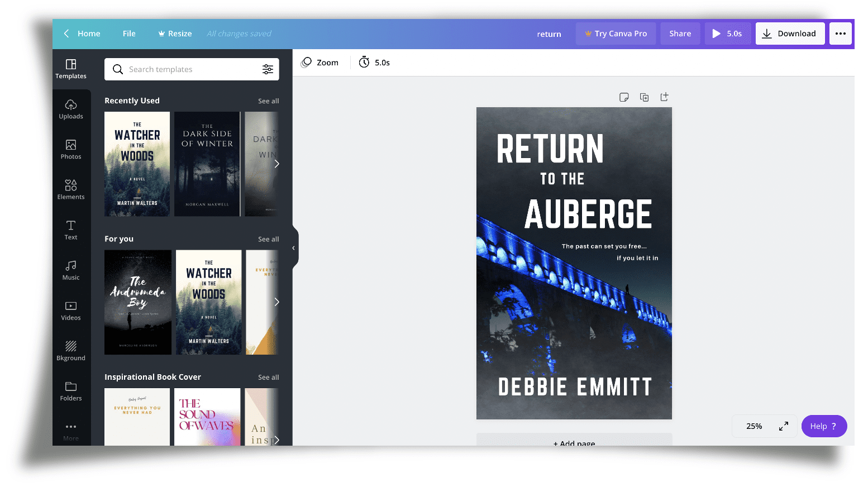Select 'TO THE' text on cover
868x487 pixels.
[562, 179]
